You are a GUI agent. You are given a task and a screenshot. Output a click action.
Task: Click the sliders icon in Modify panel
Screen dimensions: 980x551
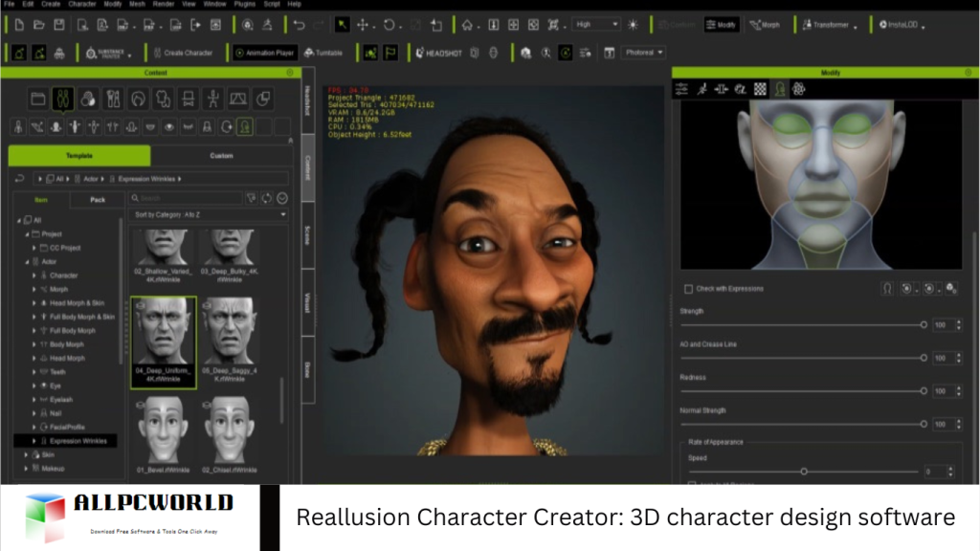coord(681,89)
